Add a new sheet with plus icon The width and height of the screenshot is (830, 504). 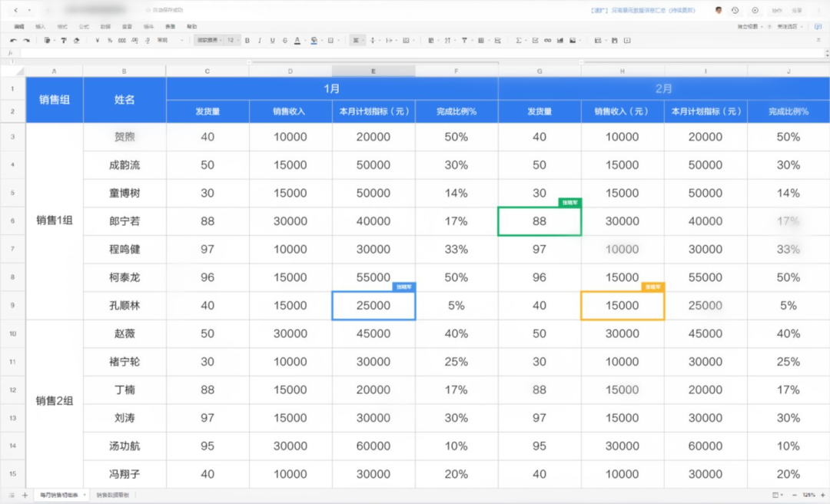click(x=25, y=495)
